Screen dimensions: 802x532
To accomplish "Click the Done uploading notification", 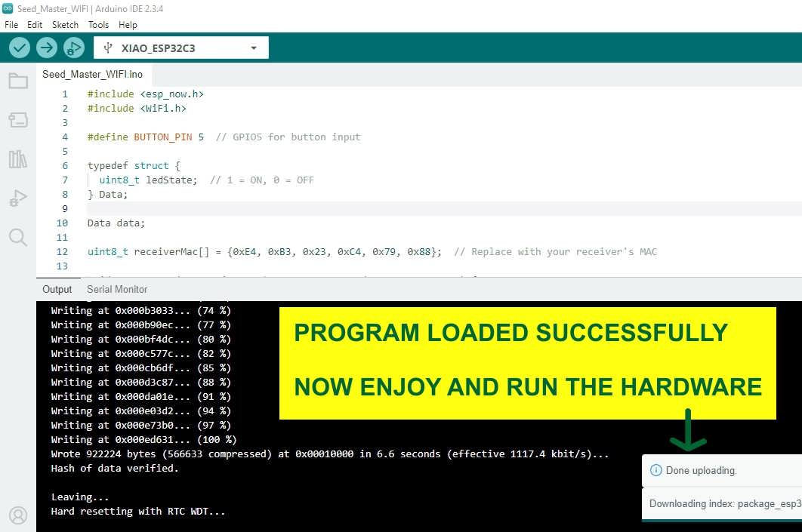I will pos(722,470).
